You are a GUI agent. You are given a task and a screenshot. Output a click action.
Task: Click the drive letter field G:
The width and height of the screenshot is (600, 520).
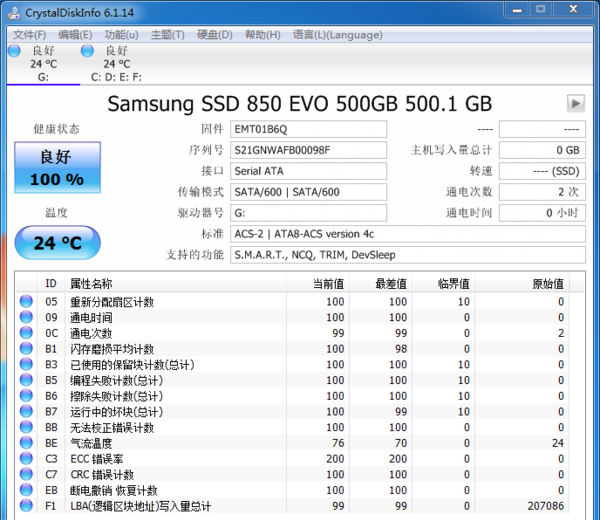click(x=308, y=213)
